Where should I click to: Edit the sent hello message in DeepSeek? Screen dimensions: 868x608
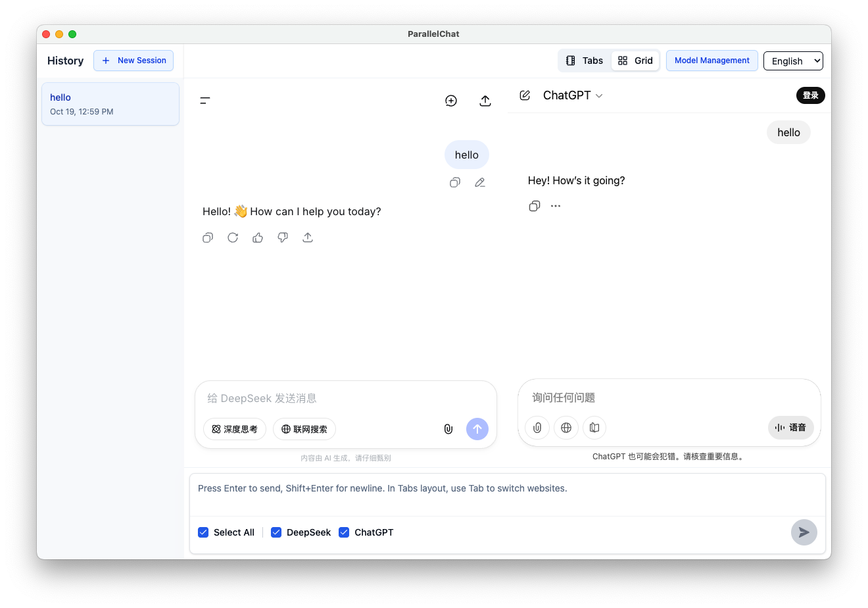pos(480,183)
